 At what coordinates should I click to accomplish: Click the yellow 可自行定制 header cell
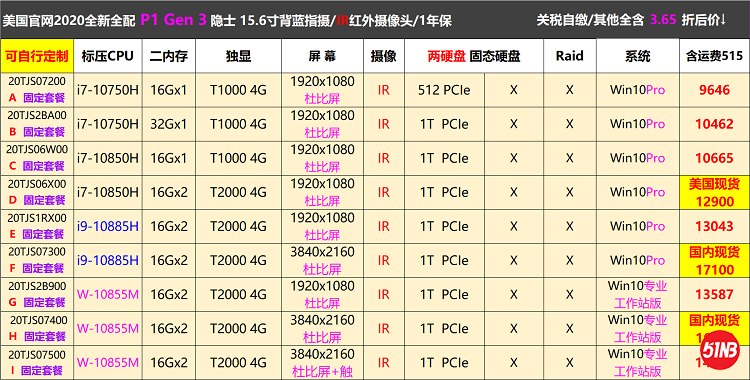37,56
